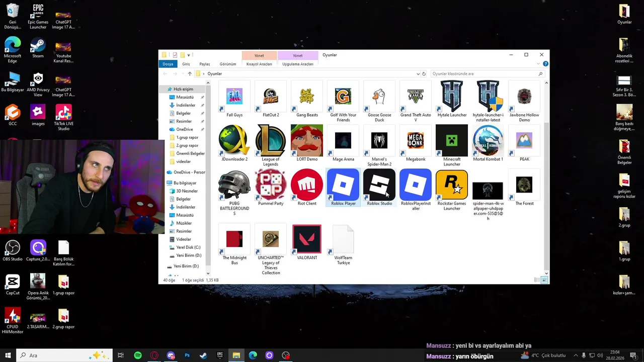
Task: Select the TikTok LIVE Studio desktop icon
Action: point(63,117)
